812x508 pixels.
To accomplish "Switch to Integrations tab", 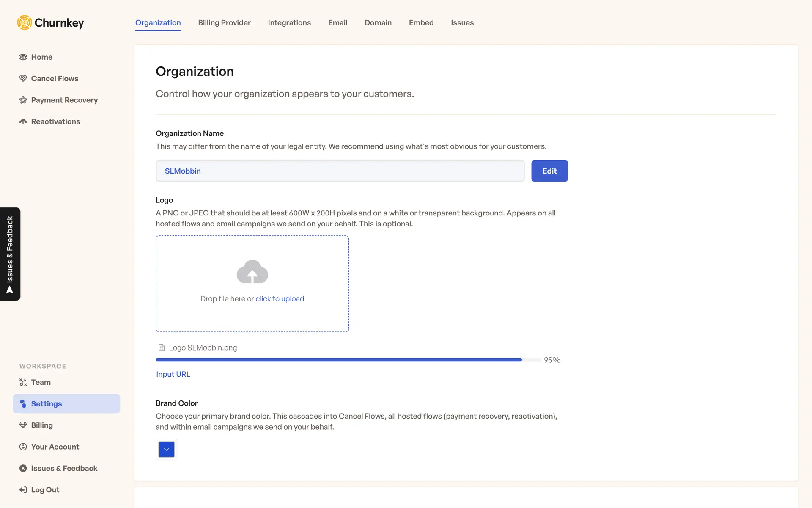I will tap(289, 23).
